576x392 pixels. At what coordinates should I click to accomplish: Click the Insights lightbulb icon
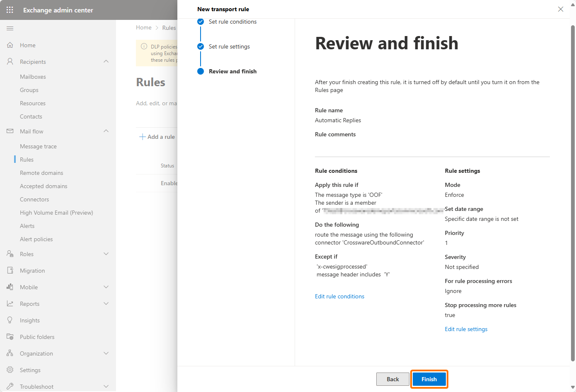coord(10,320)
